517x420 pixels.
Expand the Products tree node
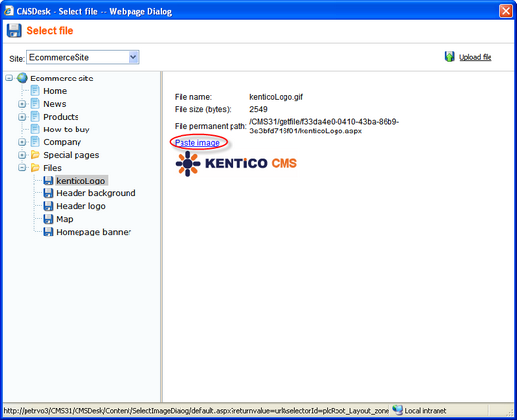point(22,117)
